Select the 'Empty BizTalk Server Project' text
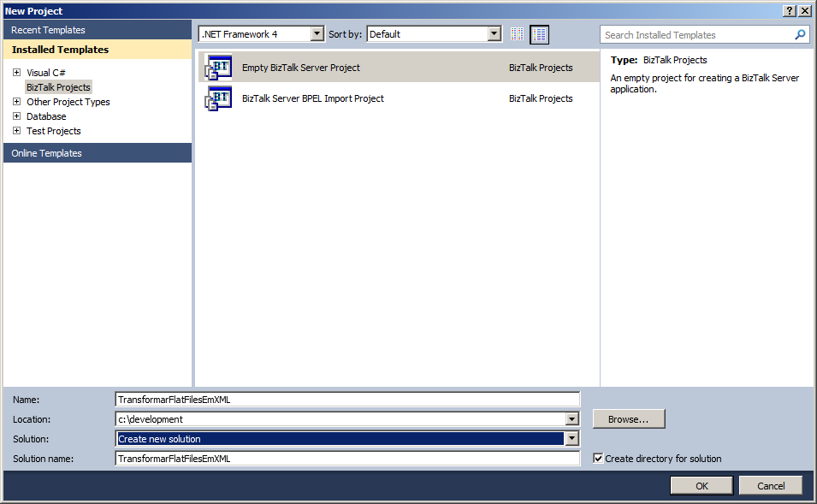 [300, 68]
